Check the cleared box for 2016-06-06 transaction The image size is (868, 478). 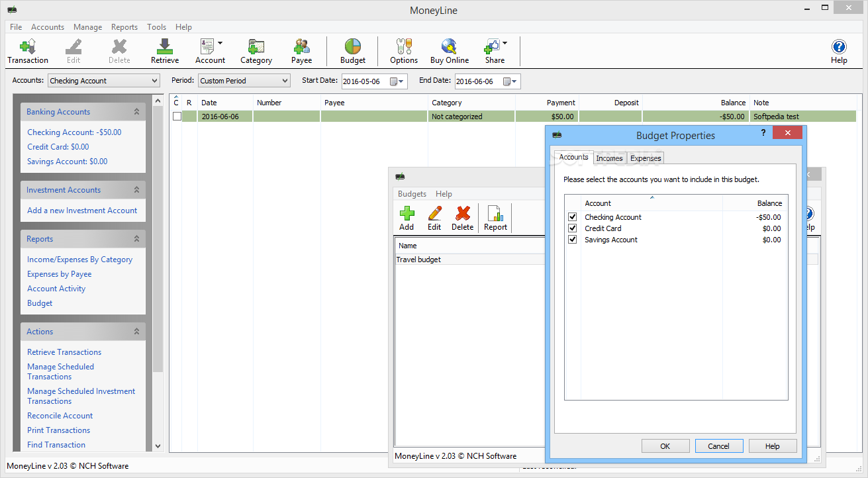(177, 117)
